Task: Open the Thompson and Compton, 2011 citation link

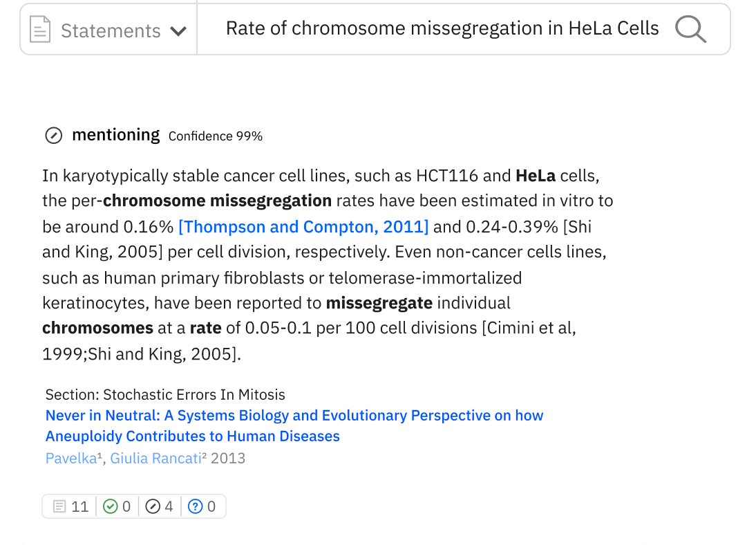Action: point(303,226)
